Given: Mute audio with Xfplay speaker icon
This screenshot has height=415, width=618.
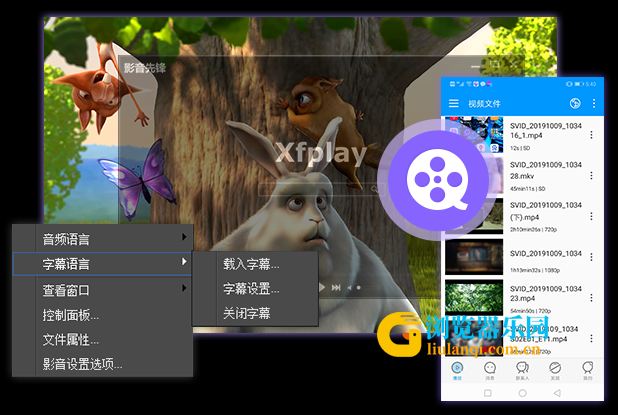Looking at the screenshot, I should tap(350, 288).
